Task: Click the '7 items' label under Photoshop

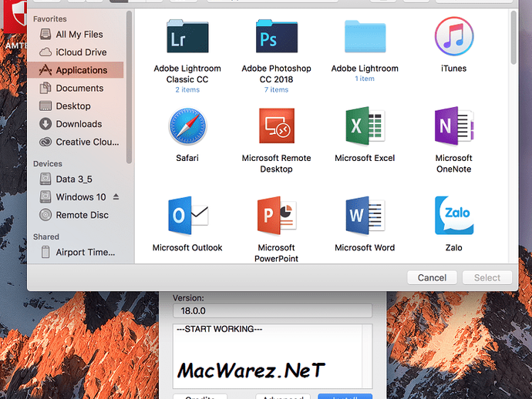Action: (x=277, y=90)
